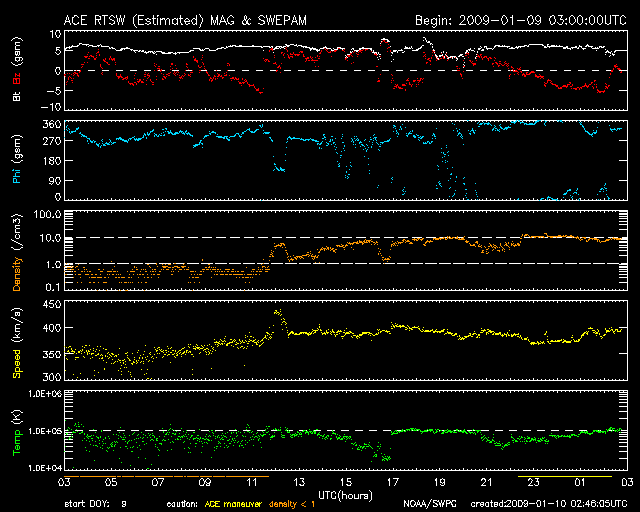Screen dimensions: 640x512
Task: Select the cyan 'Phi' axis label
Action: 17,174
